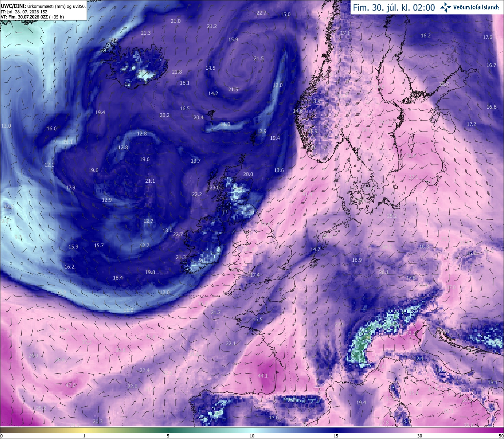
Task: Select the 14.7 label near the Netherlands coast
Action: (x=315, y=250)
